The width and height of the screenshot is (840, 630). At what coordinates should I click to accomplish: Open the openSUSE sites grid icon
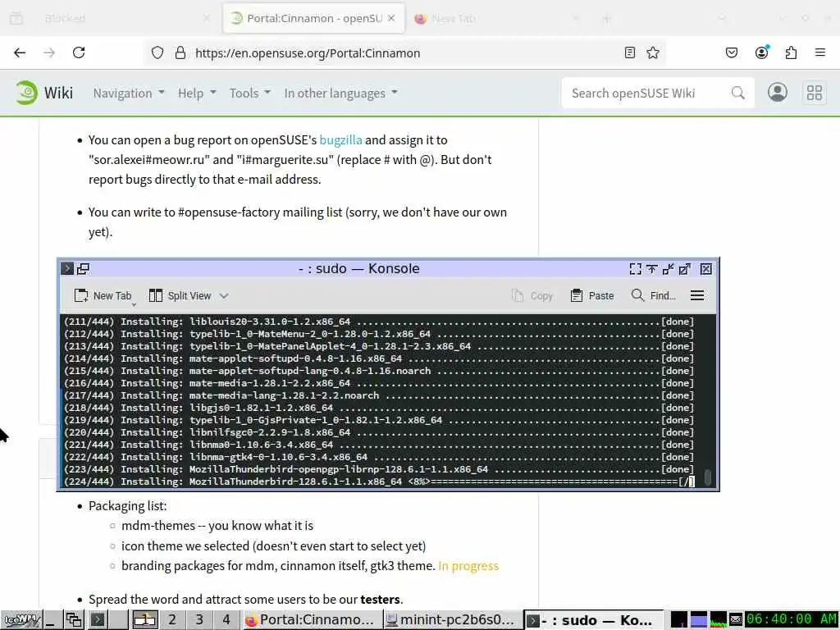tap(815, 93)
